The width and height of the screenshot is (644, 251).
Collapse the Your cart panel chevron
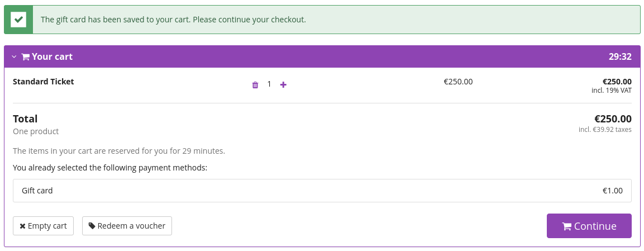(14, 57)
